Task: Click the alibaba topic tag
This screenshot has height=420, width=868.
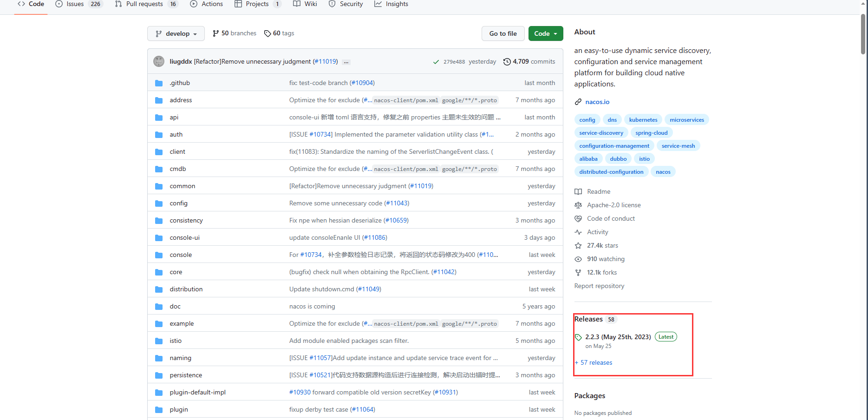Action: [x=588, y=159]
